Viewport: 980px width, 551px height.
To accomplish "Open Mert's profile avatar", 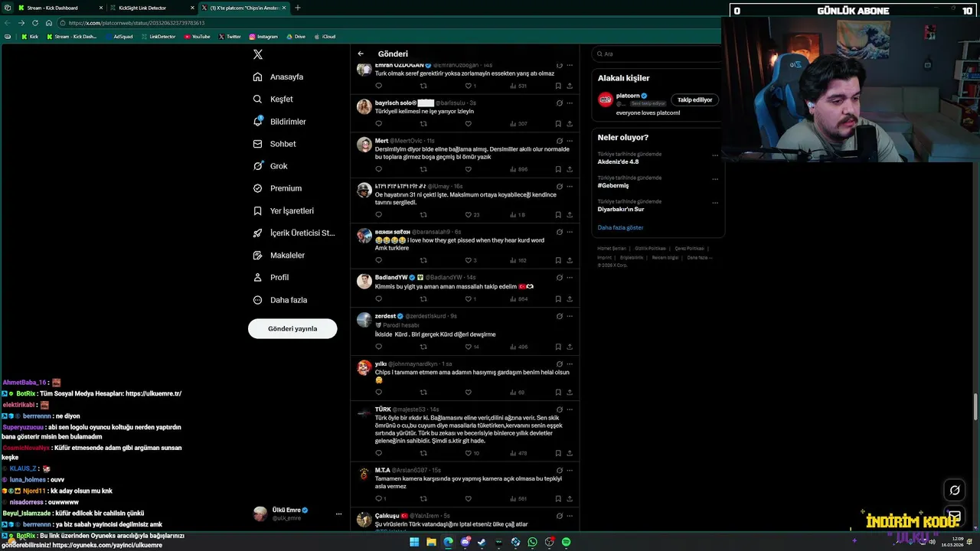I will point(364,145).
